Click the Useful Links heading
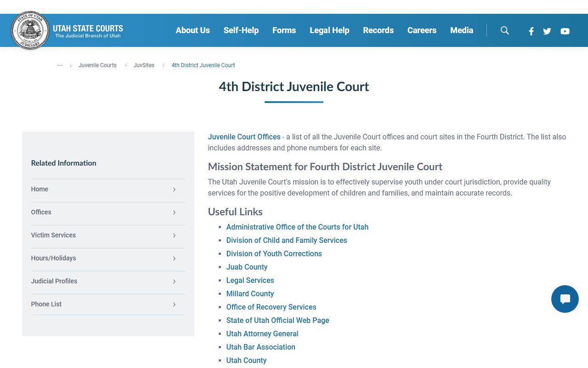Image resolution: width=588 pixels, height=368 pixels. pos(235,212)
